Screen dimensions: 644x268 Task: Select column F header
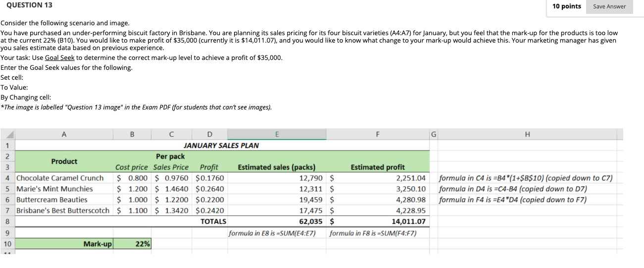378,135
